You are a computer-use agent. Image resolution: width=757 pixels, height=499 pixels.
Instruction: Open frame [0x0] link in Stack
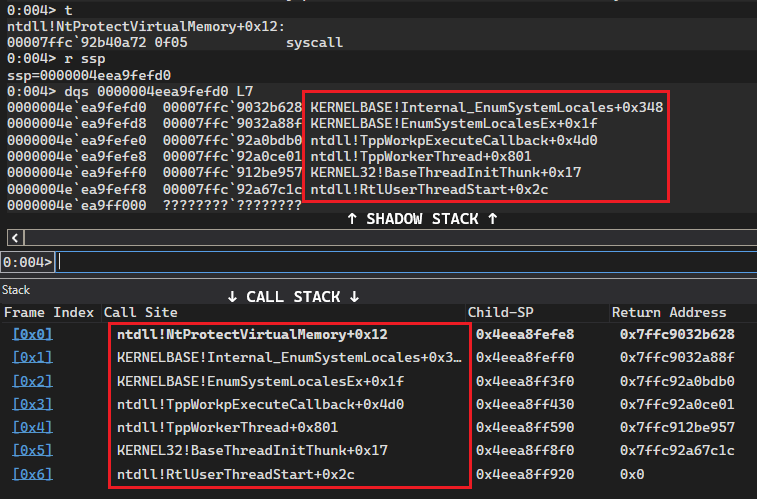(x=32, y=334)
